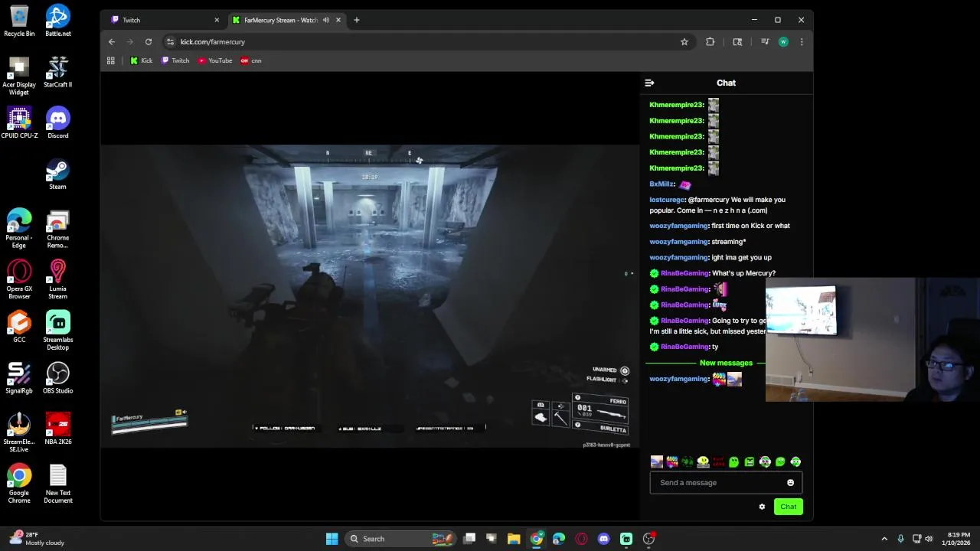Image resolution: width=980 pixels, height=551 pixels.
Task: Open Discord from the taskbar
Action: tap(603, 539)
